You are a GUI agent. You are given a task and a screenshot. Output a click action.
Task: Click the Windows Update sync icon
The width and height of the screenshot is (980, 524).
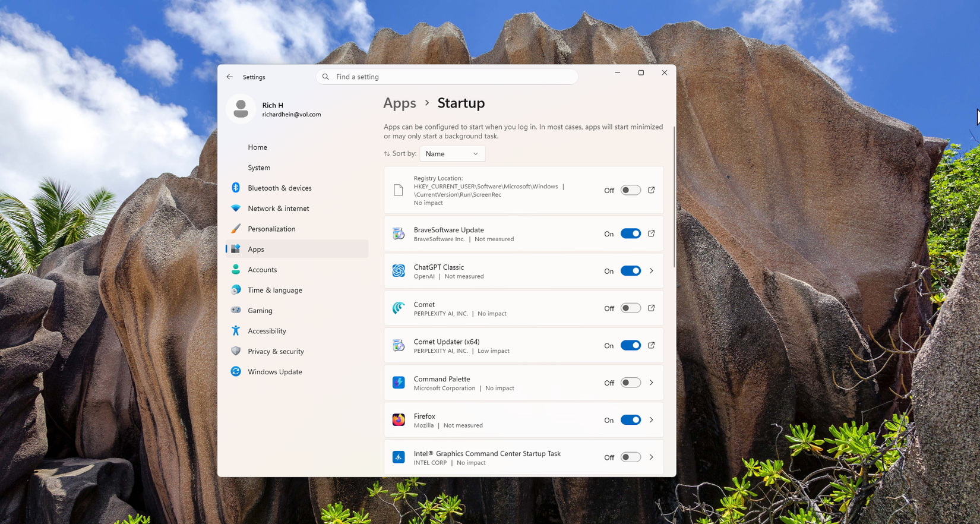click(x=236, y=372)
